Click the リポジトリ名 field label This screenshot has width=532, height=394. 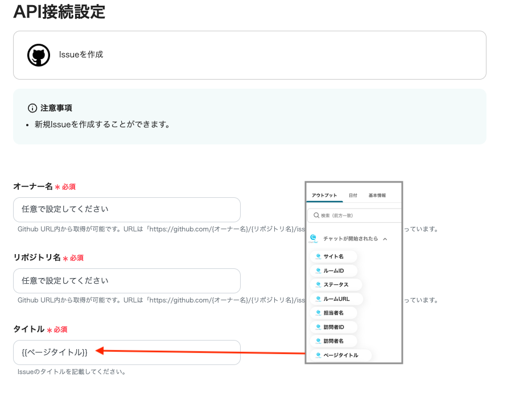37,258
